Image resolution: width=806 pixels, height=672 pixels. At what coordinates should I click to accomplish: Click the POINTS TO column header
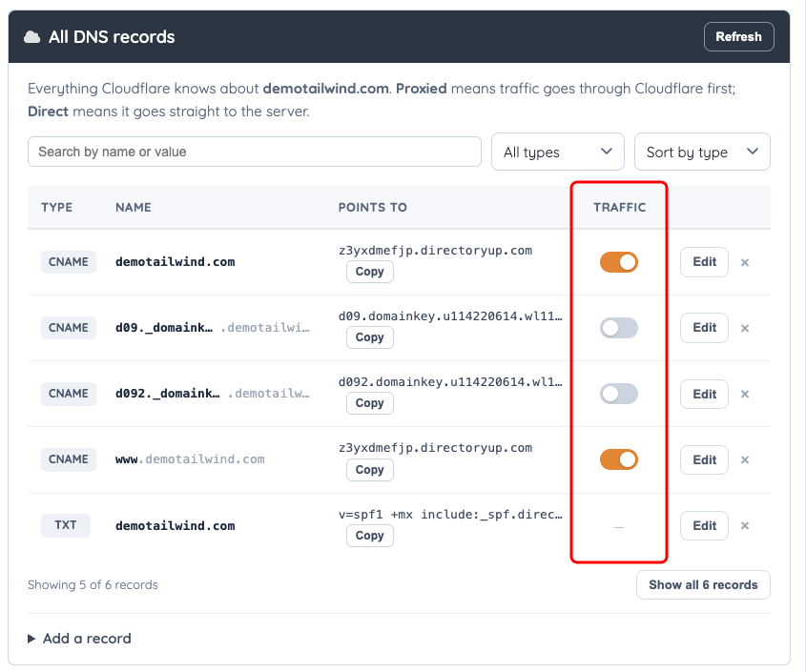pos(373,208)
